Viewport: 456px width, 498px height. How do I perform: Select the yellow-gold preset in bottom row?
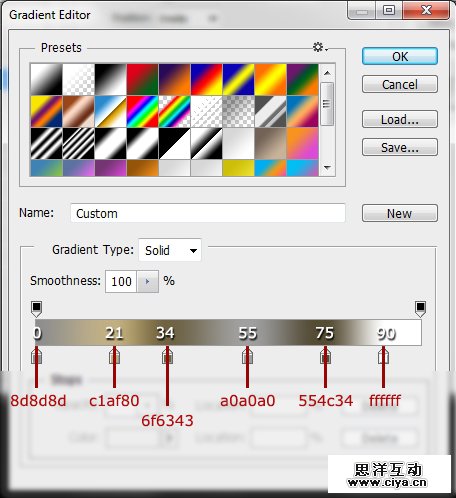(x=238, y=168)
